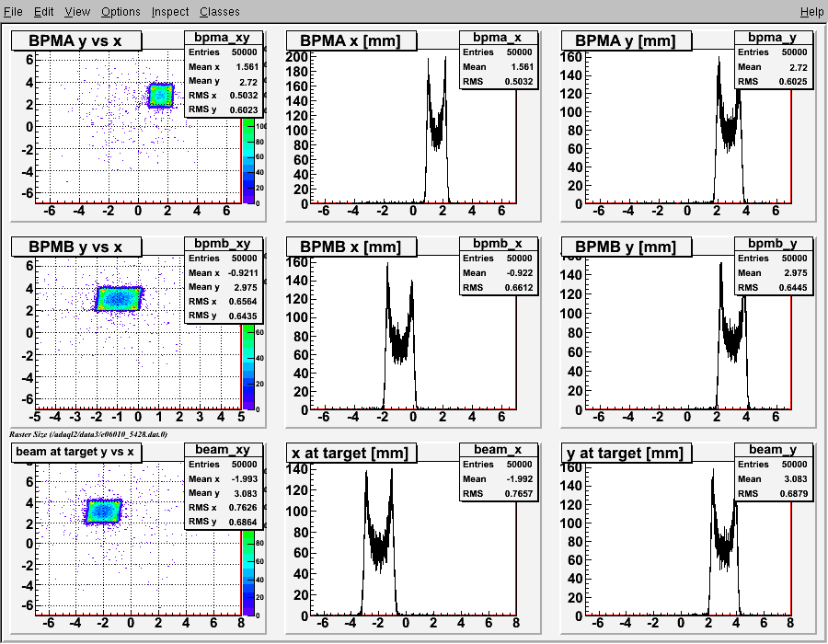Click the bpma_x statistics box header

click(x=499, y=38)
